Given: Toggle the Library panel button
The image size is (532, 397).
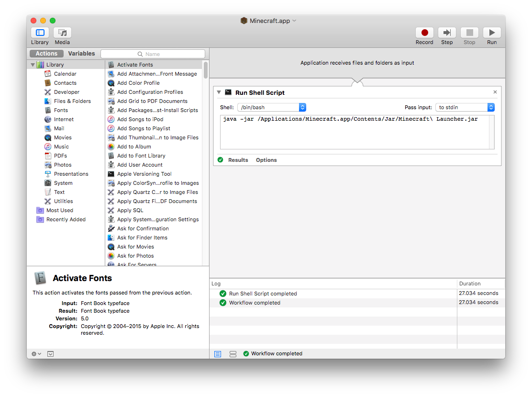Looking at the screenshot, I should (x=40, y=33).
